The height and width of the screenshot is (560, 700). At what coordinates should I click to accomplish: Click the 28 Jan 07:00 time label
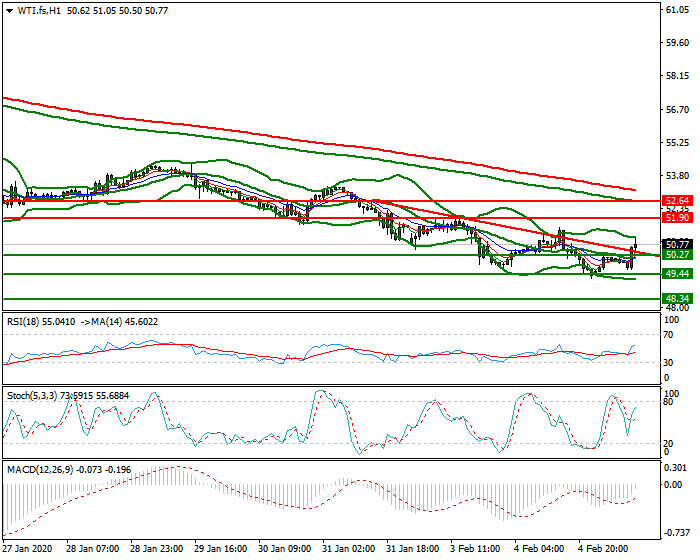click(x=92, y=549)
